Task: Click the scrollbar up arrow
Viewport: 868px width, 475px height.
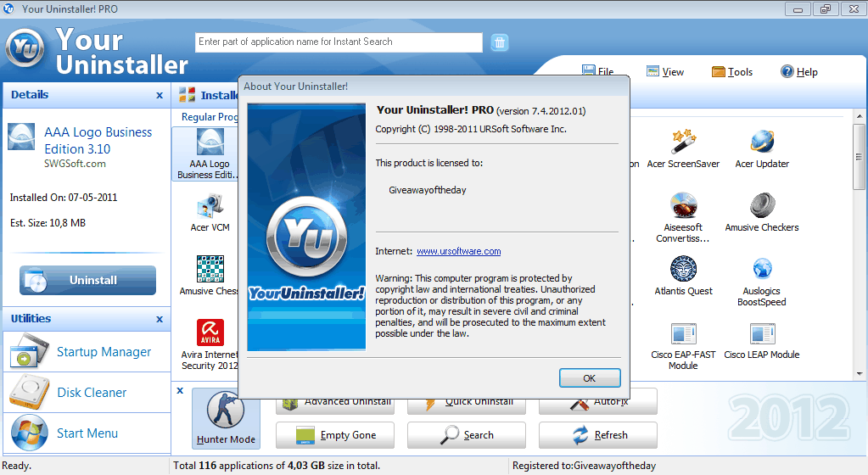Action: [x=860, y=116]
